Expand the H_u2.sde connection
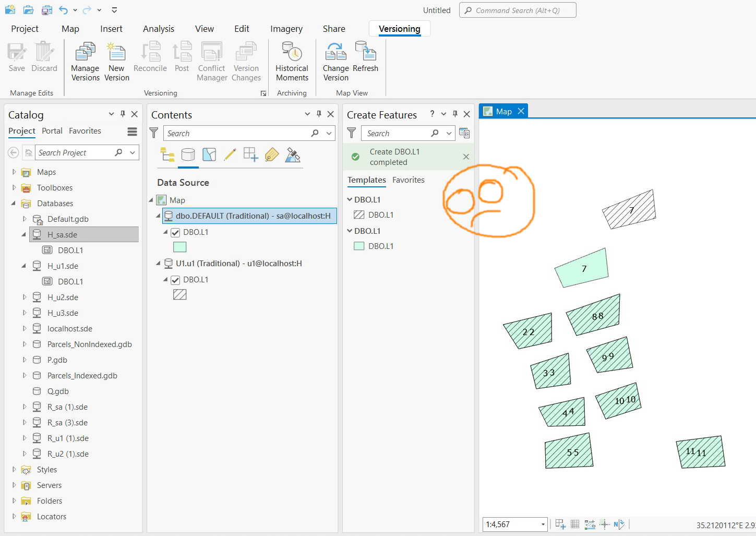This screenshot has height=536, width=756. 24,297
